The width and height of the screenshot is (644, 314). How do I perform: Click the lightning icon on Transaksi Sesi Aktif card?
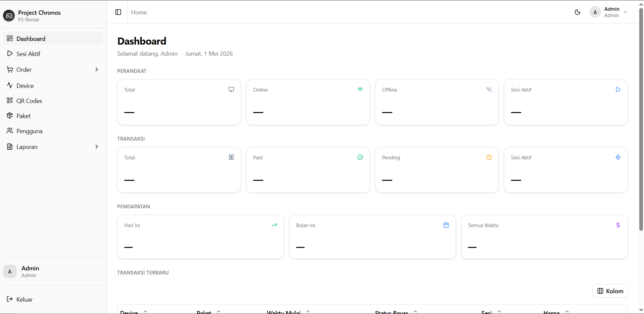618,157
